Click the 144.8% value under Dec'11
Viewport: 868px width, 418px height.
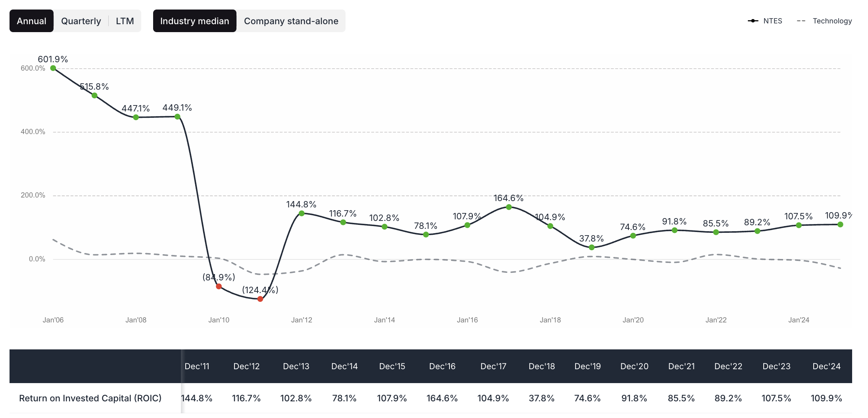coord(198,398)
